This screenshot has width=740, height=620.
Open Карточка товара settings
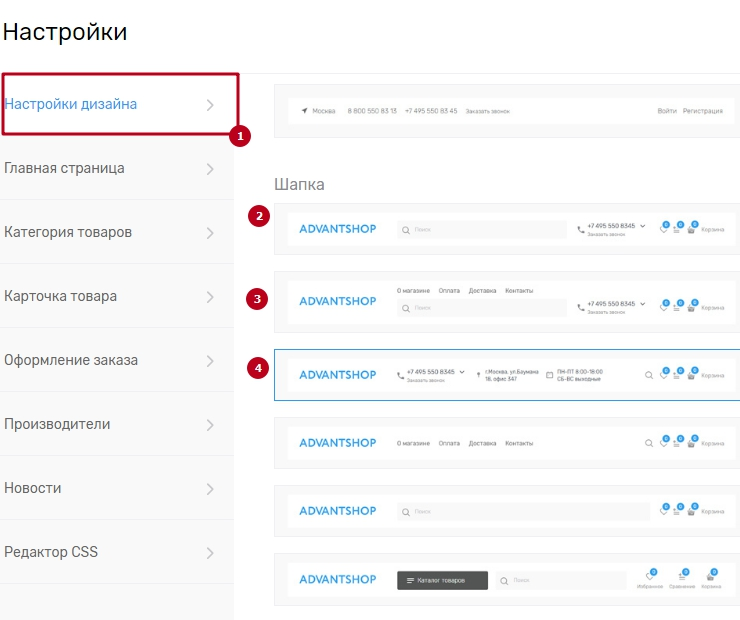pos(60,296)
